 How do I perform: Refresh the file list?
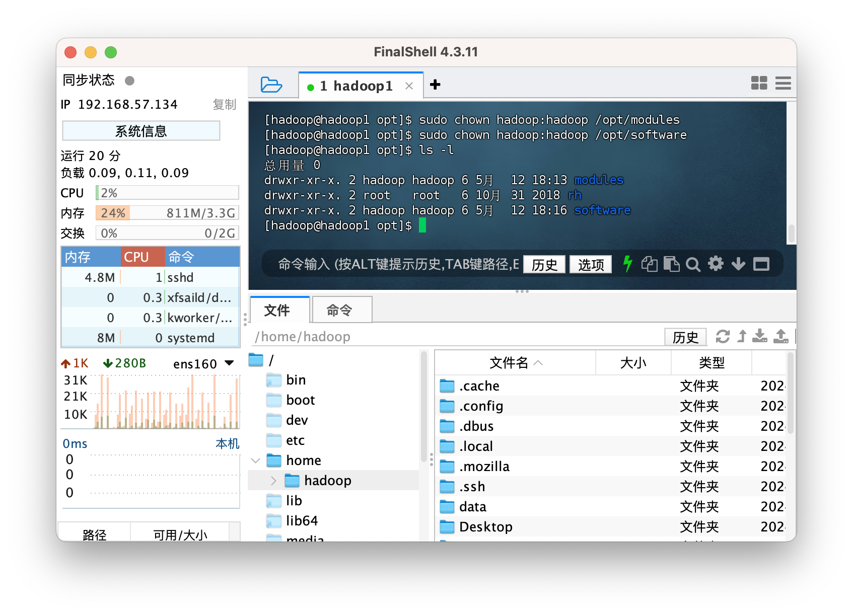[723, 336]
